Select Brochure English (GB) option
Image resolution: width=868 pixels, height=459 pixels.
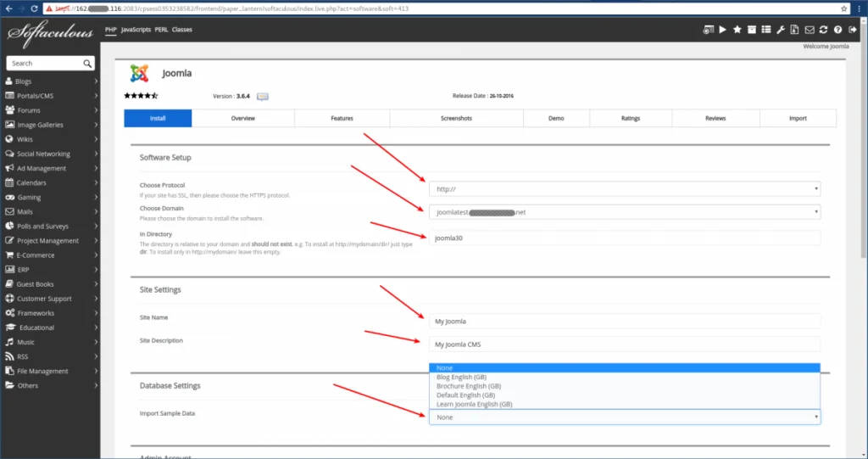[625, 386]
